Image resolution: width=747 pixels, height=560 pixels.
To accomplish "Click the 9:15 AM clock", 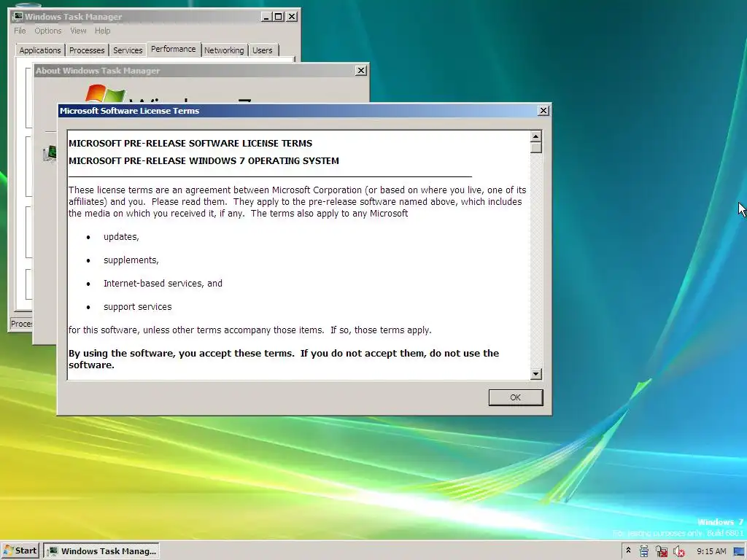I will pos(711,551).
